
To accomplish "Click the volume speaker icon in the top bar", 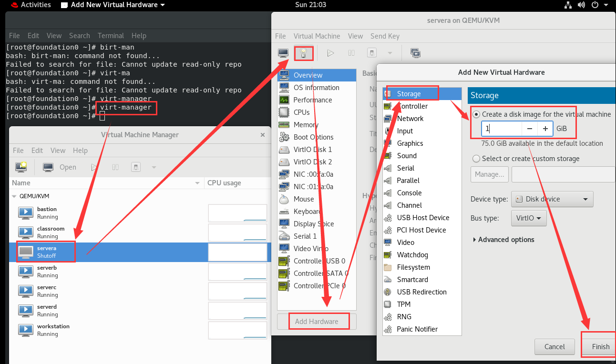I will point(582,5).
